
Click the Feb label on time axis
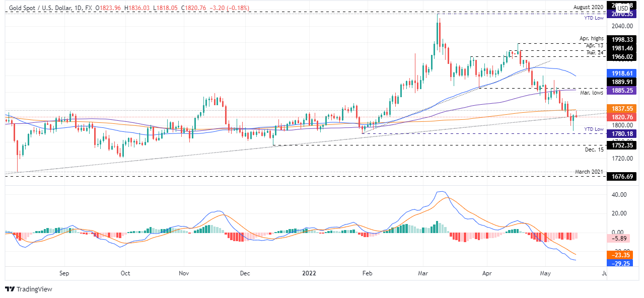[x=367, y=273]
